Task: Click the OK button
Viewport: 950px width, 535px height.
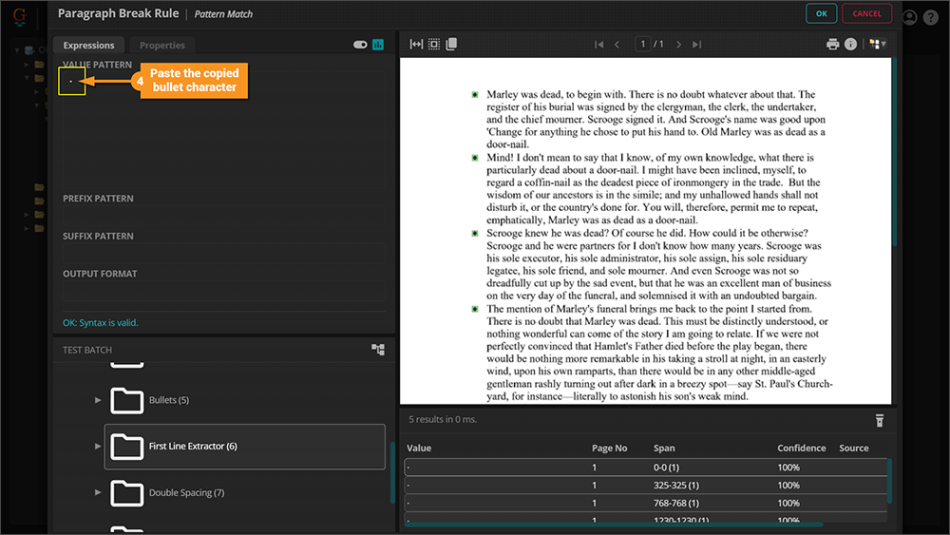Action: (x=821, y=14)
